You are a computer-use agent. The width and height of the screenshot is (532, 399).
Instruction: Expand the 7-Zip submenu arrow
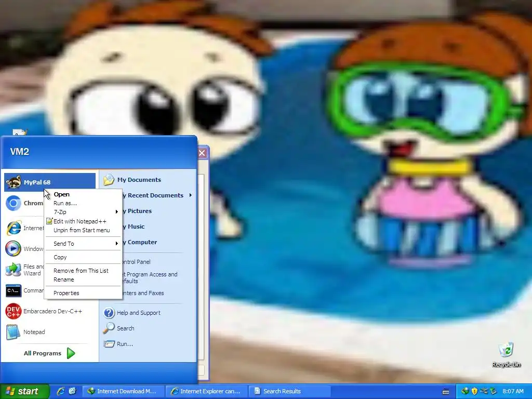117,212
